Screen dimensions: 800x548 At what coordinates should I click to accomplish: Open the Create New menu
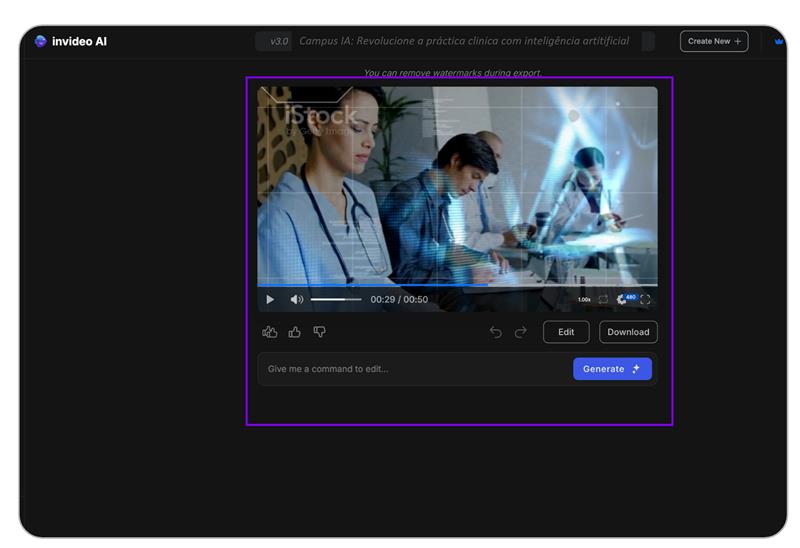714,41
